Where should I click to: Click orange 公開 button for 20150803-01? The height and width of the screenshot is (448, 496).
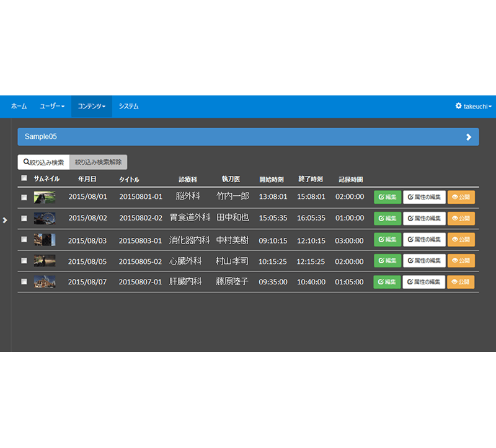pyautogui.click(x=461, y=239)
